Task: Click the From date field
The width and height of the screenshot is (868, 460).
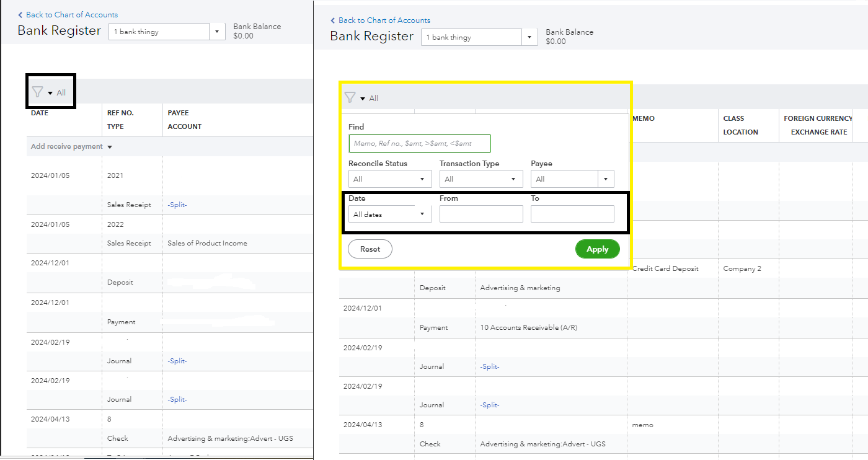Action: 480,215
